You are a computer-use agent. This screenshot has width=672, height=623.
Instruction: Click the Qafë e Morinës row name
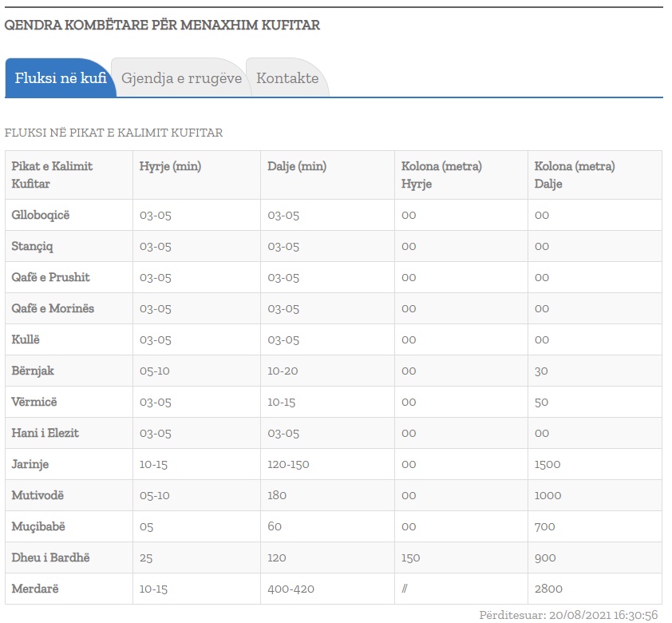tap(53, 308)
